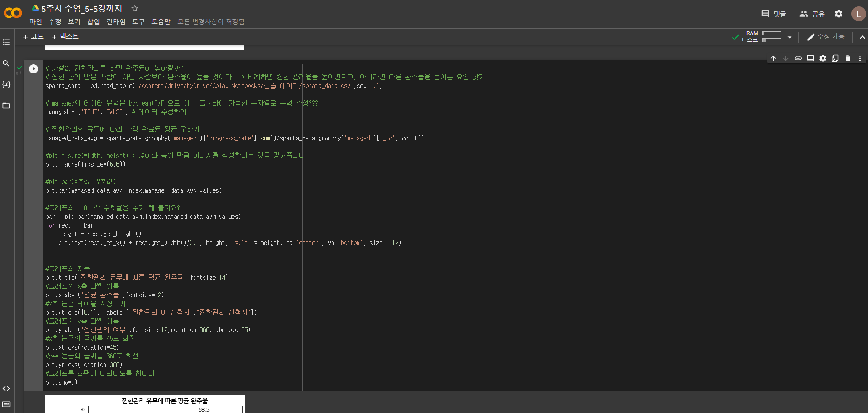Viewport: 868px width, 413px height.
Task: Click the Google Drive icon beside the title
Action: click(x=35, y=8)
